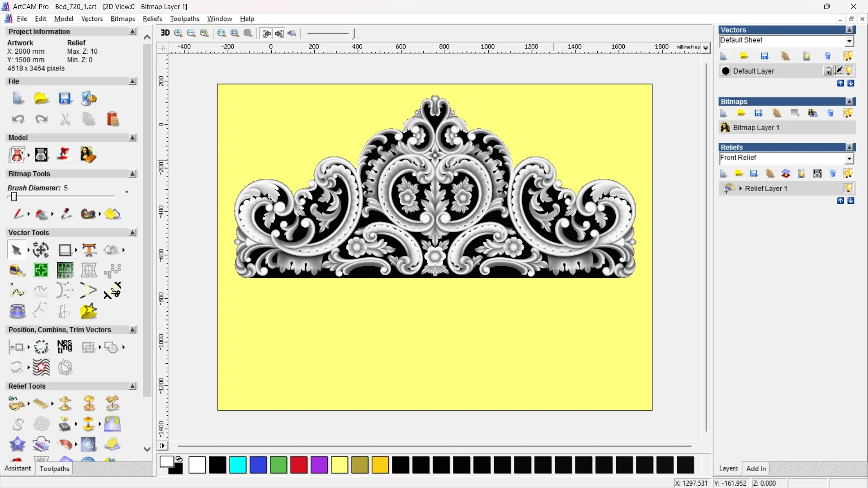Select Bitmap Layer 1 in list
Viewport: 868px width, 488px height.
(x=756, y=127)
